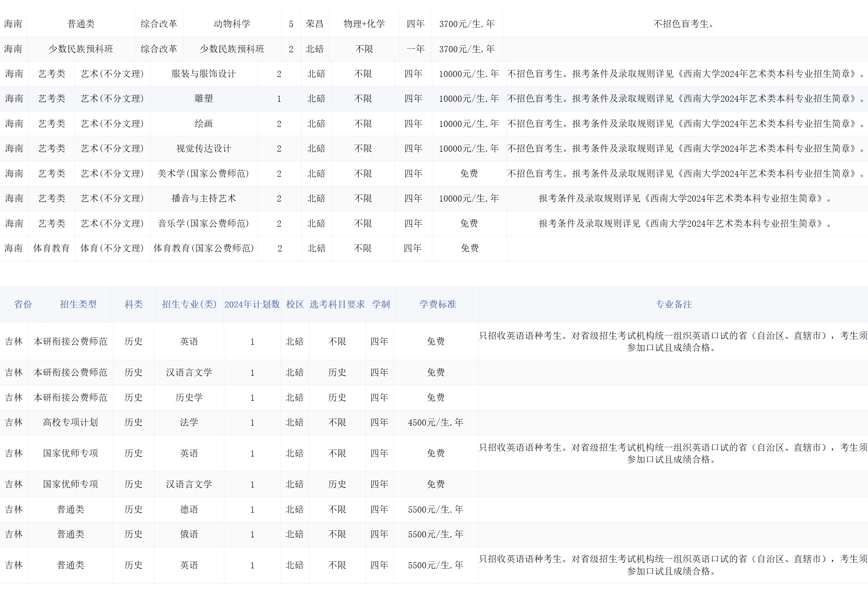Select the 少数民族预科班 row
868x614 pixels.
232,49
